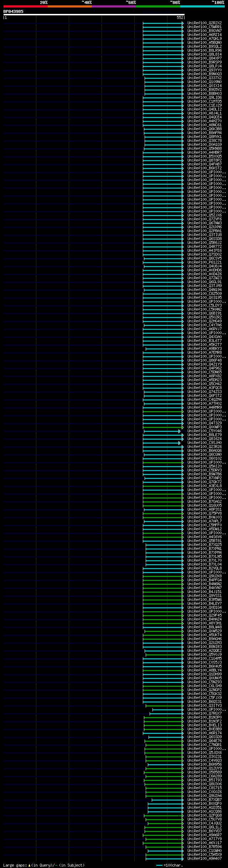Click hit label UniRef100_Q23R26
The image size is (228, 868).
[204, 447]
